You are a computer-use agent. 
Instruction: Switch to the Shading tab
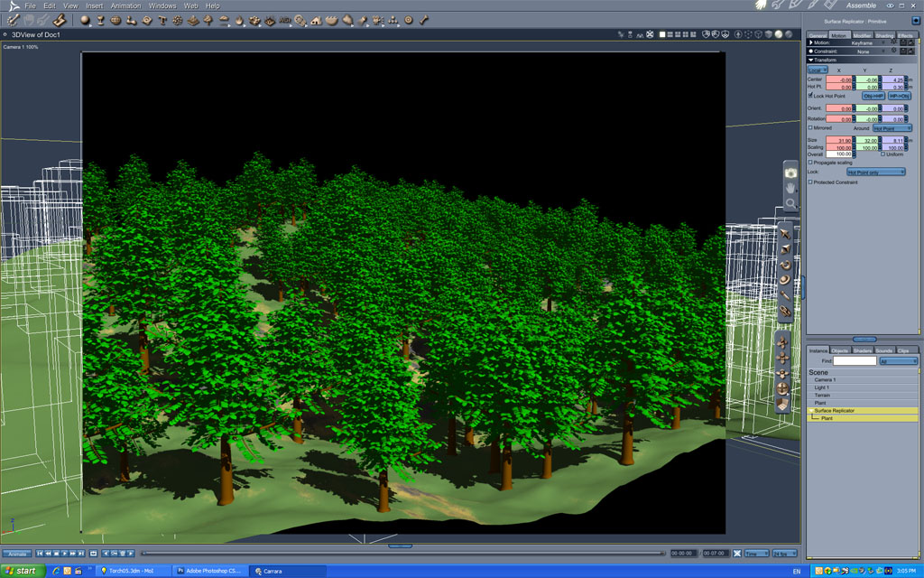click(x=884, y=35)
